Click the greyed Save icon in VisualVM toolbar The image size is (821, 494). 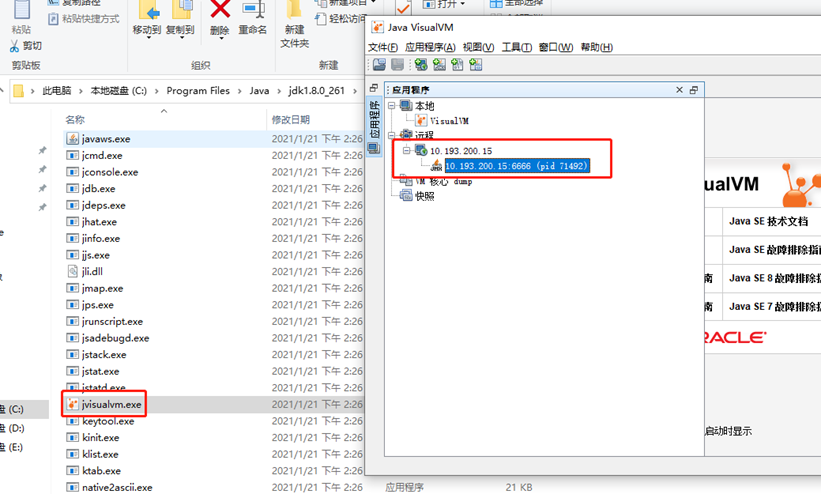(x=397, y=64)
